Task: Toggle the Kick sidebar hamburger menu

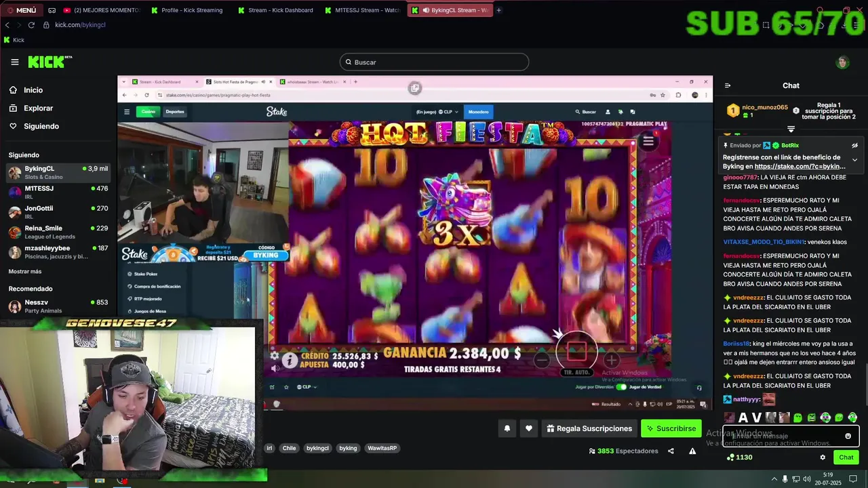Action: tap(15, 62)
